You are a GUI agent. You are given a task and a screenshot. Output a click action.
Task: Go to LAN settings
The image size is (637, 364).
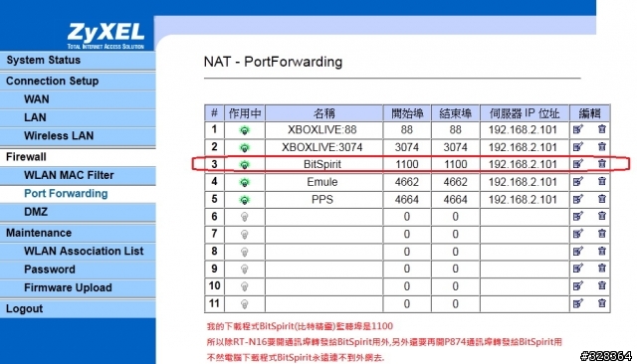[78, 117]
